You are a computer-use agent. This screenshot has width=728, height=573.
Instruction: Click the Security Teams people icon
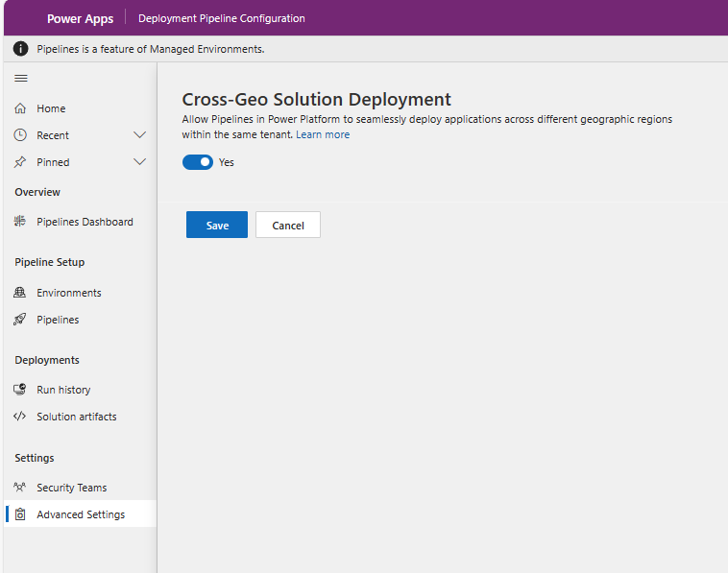click(20, 488)
